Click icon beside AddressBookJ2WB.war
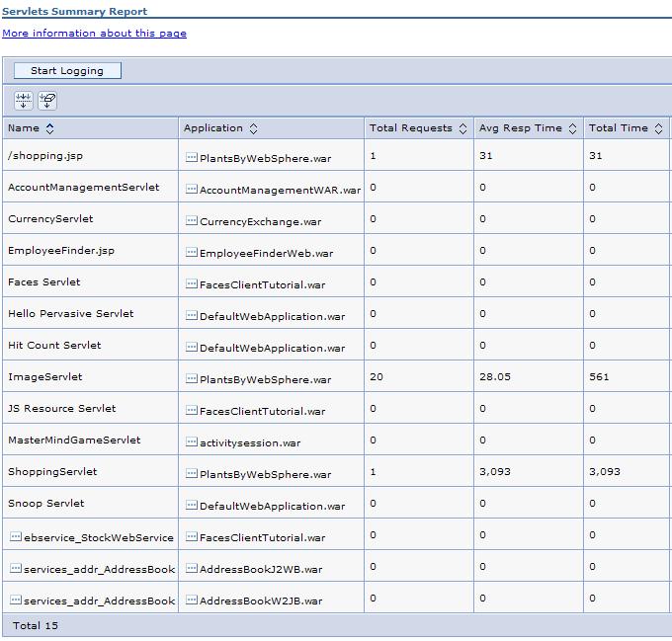This screenshot has width=672, height=641. point(191,568)
